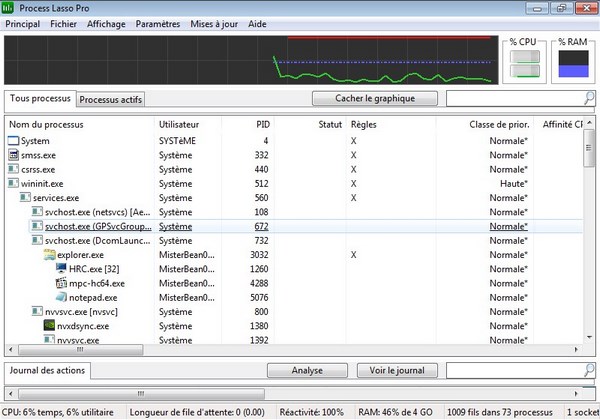Switch to the Tous processus tab
600x420 pixels.
click(x=40, y=99)
